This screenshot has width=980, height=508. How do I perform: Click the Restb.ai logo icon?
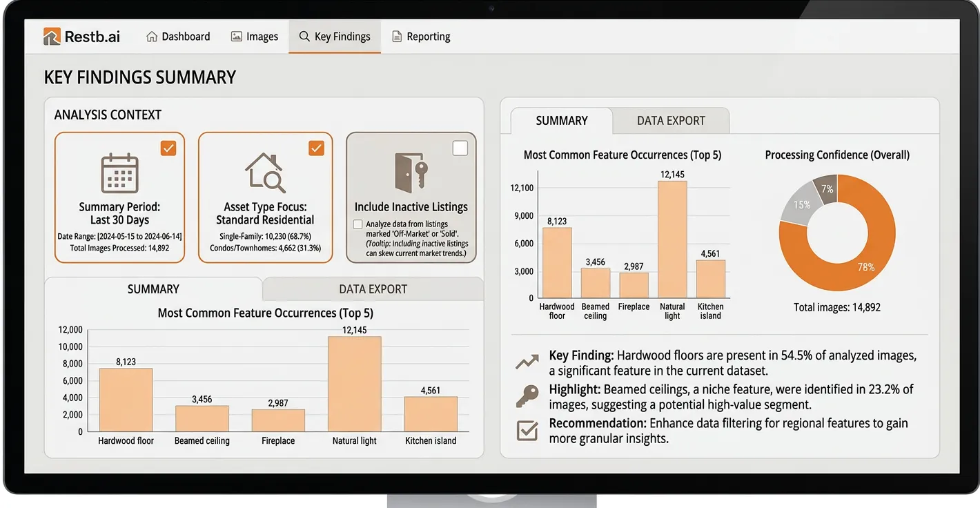51,36
